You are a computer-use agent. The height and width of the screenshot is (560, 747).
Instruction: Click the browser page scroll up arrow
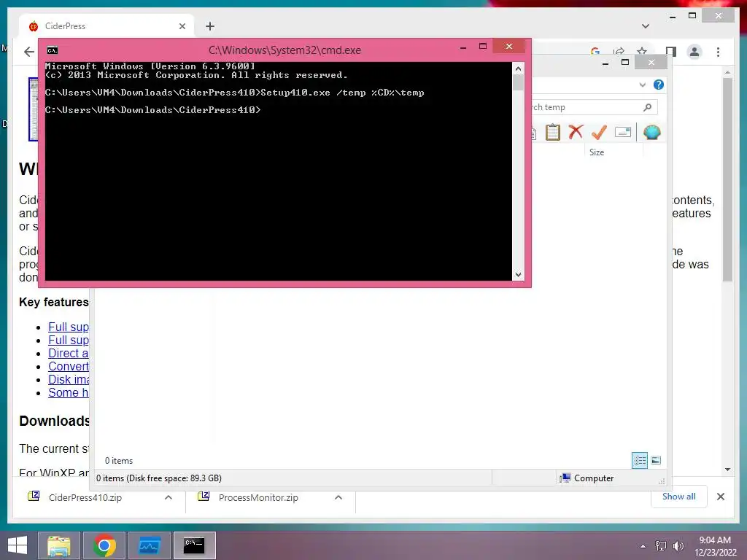(727, 72)
